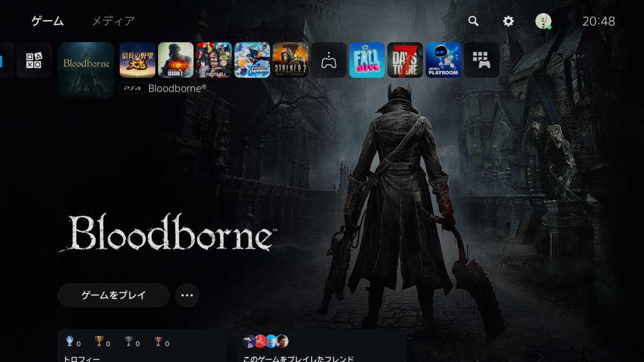
Task: Click the gold trophy icon
Action: (99, 341)
